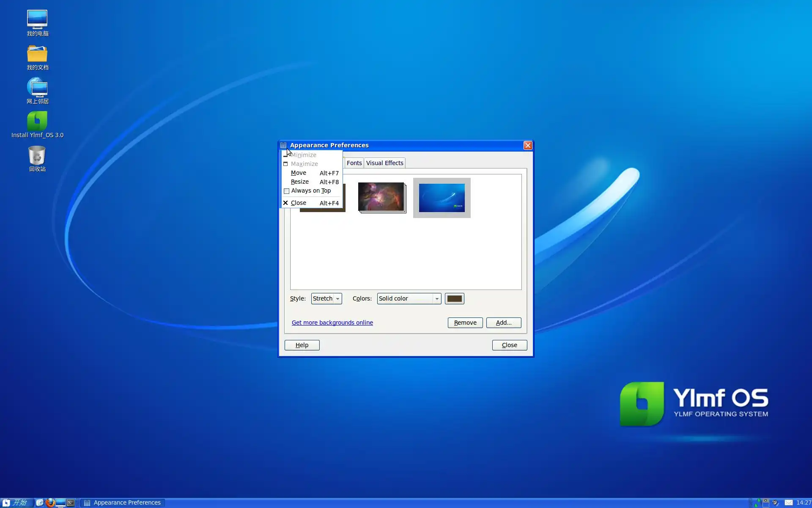Screen dimensions: 812x508
Task: Click the volume speaker tray icon
Action: pyautogui.click(x=775, y=502)
